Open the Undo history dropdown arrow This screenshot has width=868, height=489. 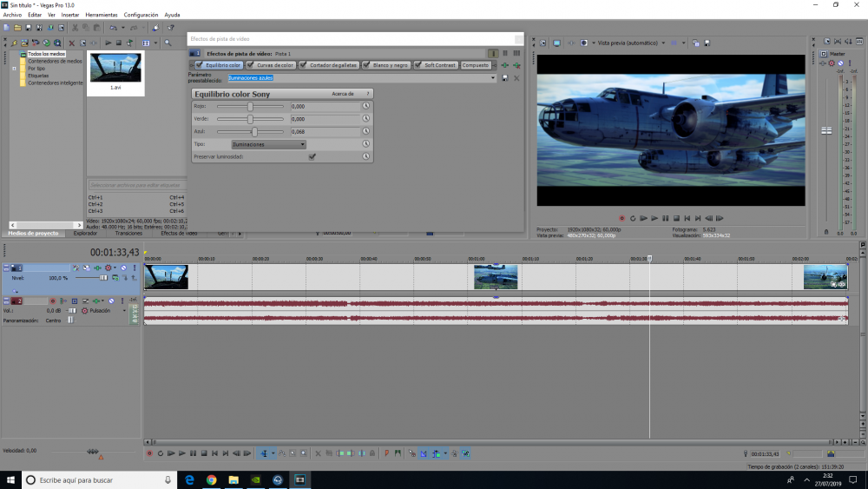point(123,28)
